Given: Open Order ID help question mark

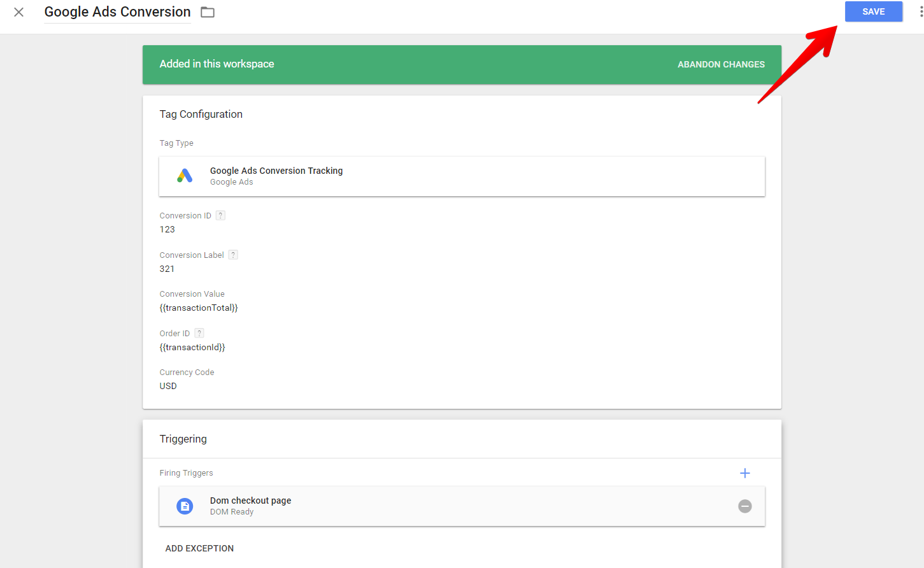Looking at the screenshot, I should click(x=199, y=333).
